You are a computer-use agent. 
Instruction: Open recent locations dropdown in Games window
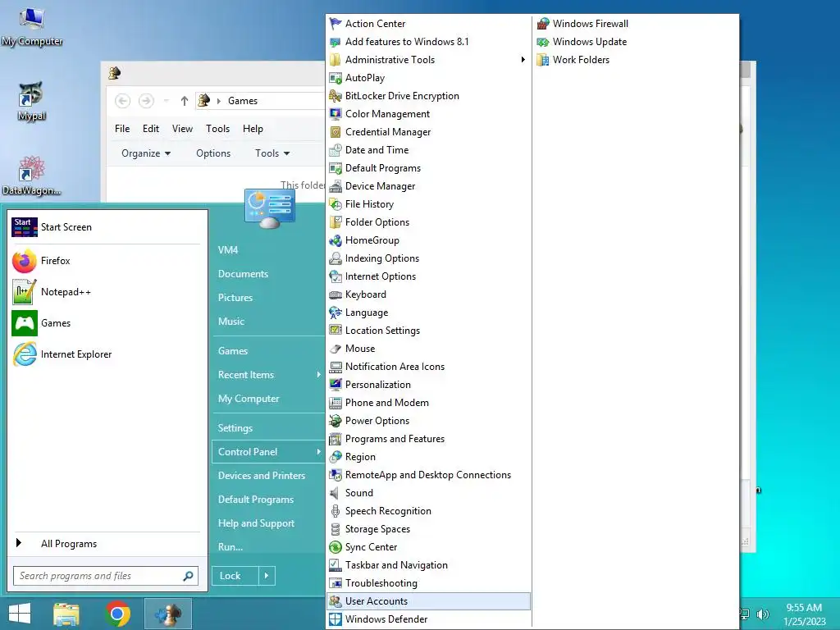pyautogui.click(x=166, y=101)
